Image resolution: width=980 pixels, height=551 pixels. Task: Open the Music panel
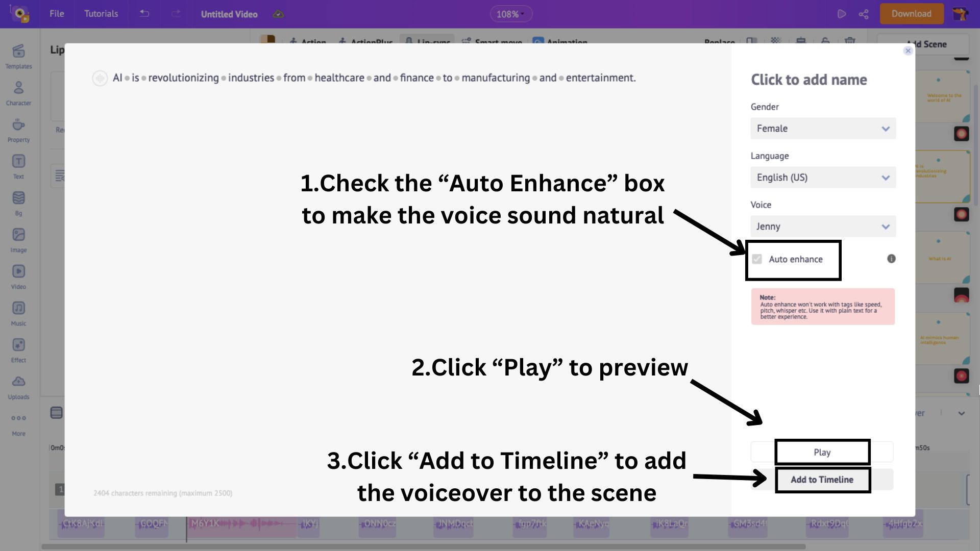(19, 310)
